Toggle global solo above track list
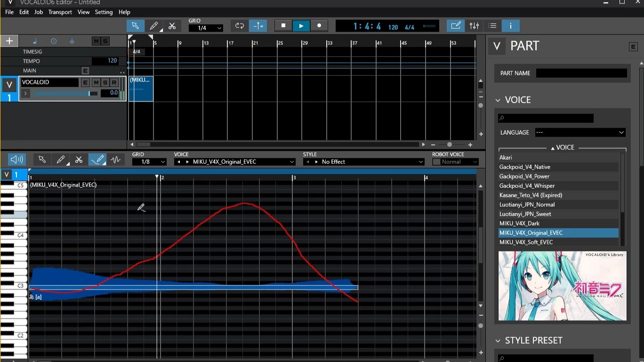644x362 pixels. tap(105, 41)
